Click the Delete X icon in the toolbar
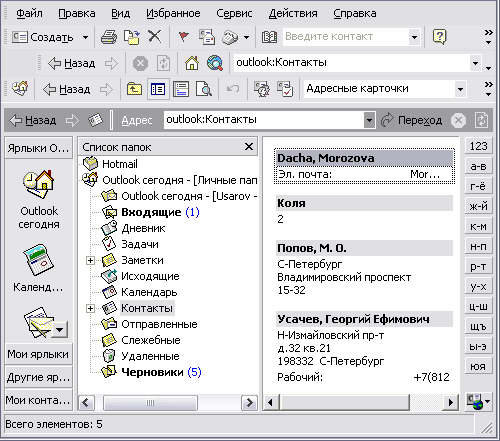500x441 pixels. 154,36
